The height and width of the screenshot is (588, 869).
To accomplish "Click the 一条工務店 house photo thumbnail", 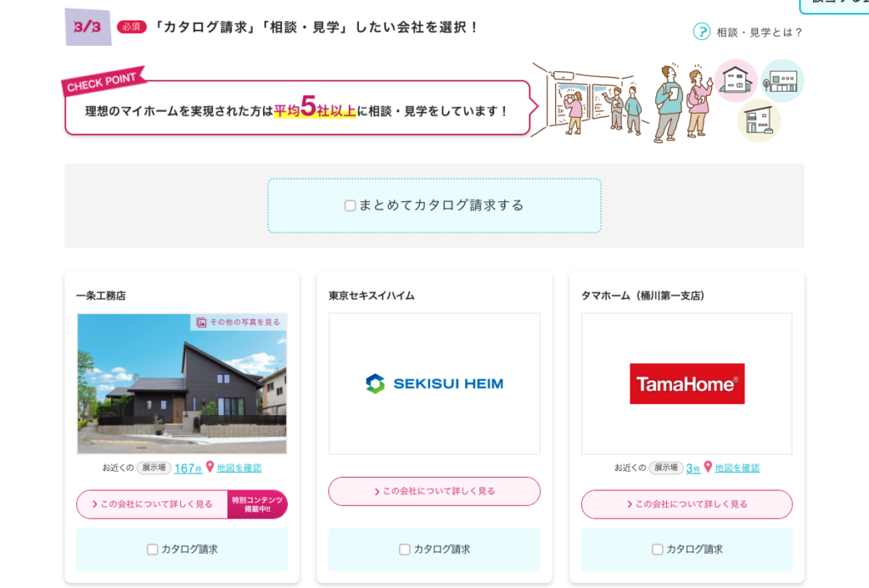I will point(182,384).
